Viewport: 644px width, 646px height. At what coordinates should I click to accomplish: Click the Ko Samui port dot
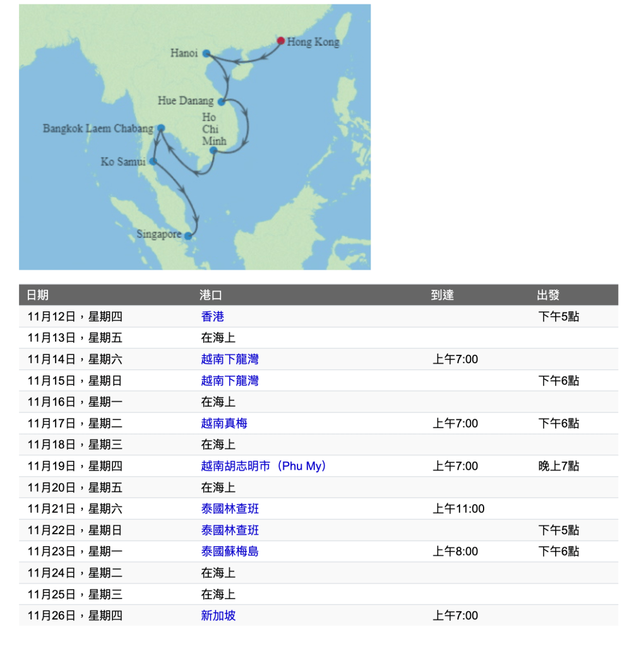point(153,162)
